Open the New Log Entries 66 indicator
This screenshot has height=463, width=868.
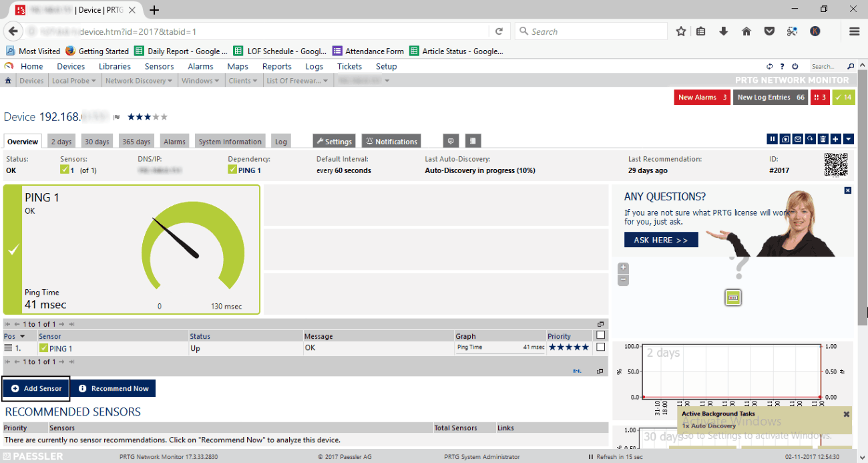pos(771,98)
